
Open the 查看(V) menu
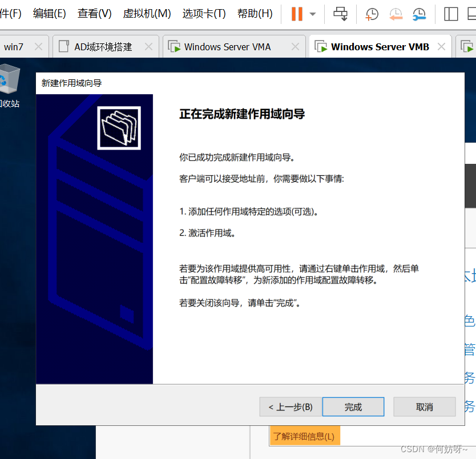coord(94,14)
